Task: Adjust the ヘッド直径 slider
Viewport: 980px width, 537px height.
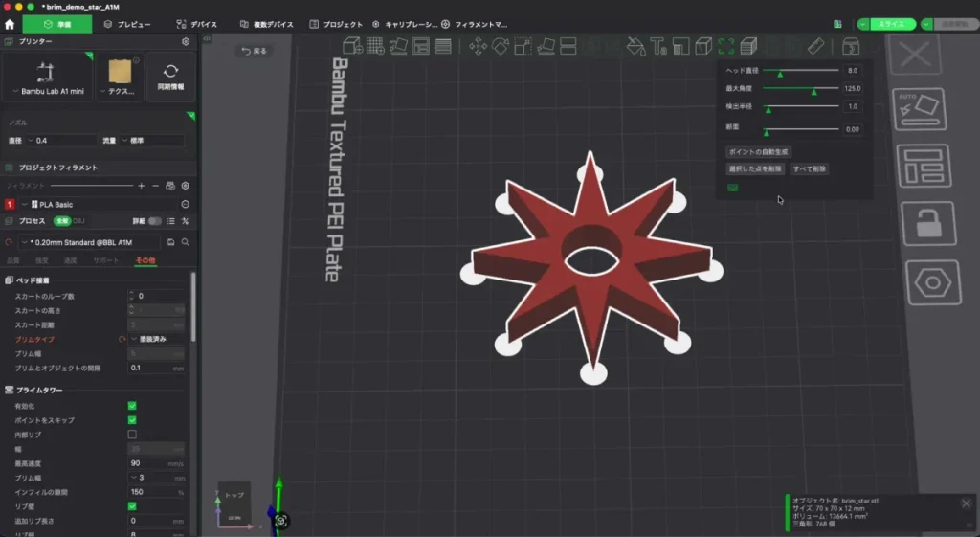Action: tap(801, 71)
